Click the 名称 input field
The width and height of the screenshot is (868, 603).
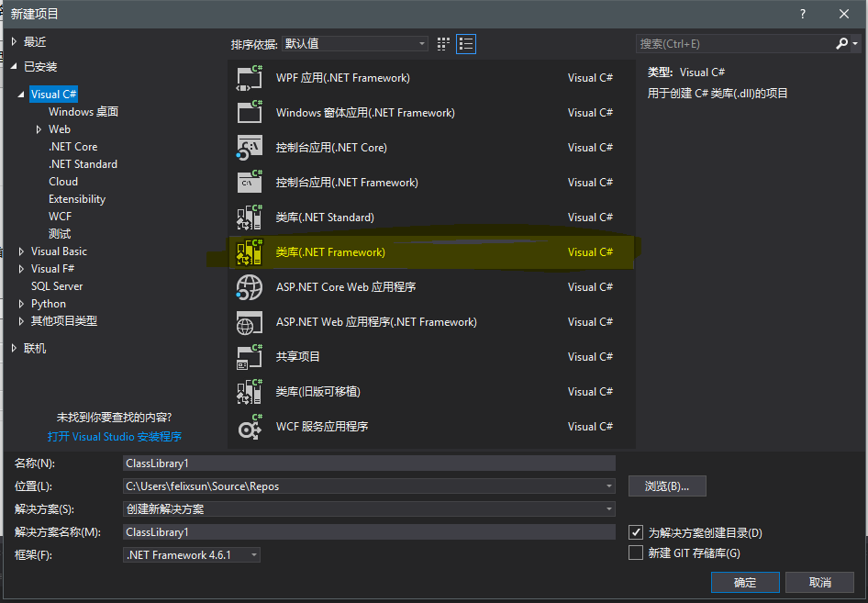click(369, 463)
